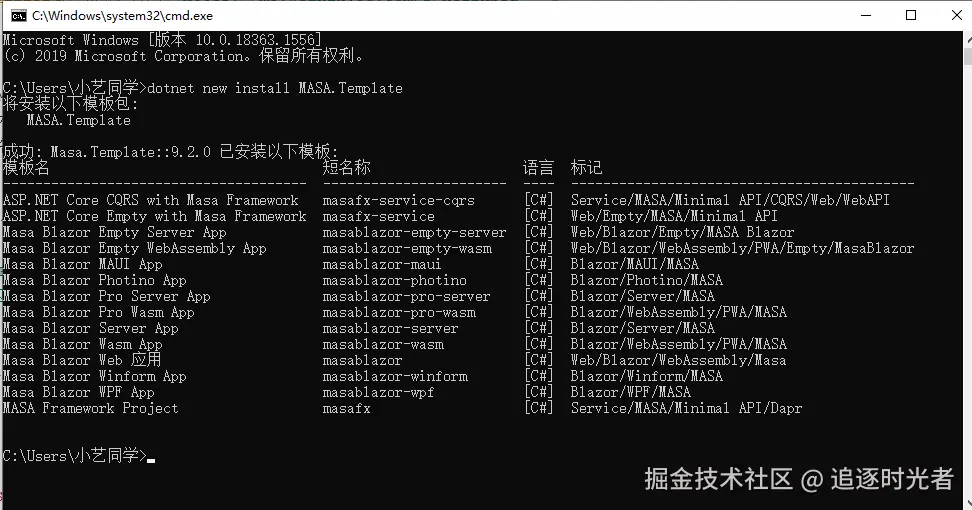The image size is (972, 510).
Task: Maximize the cmd.exe window
Action: [x=911, y=15]
